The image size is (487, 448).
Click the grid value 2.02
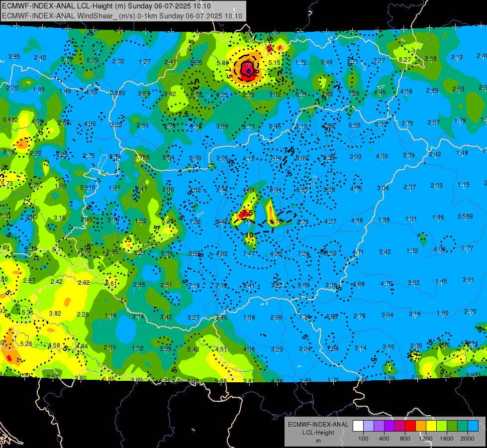coord(118,61)
